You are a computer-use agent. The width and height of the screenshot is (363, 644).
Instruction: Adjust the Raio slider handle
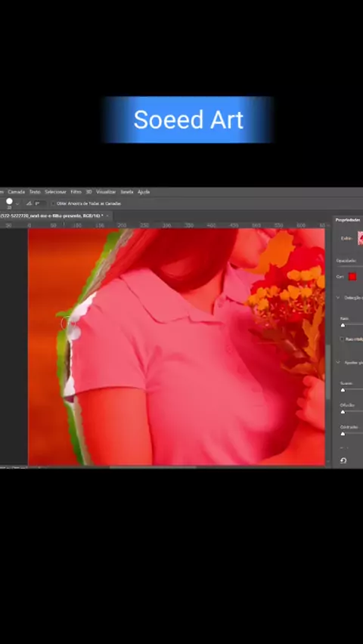pos(343,325)
